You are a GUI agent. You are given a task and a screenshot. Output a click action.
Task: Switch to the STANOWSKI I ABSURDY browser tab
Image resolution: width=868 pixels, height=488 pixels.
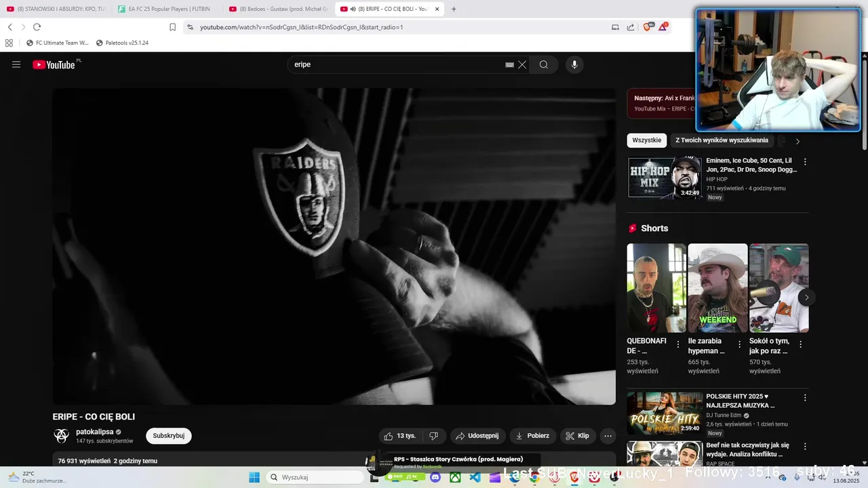tap(56, 9)
